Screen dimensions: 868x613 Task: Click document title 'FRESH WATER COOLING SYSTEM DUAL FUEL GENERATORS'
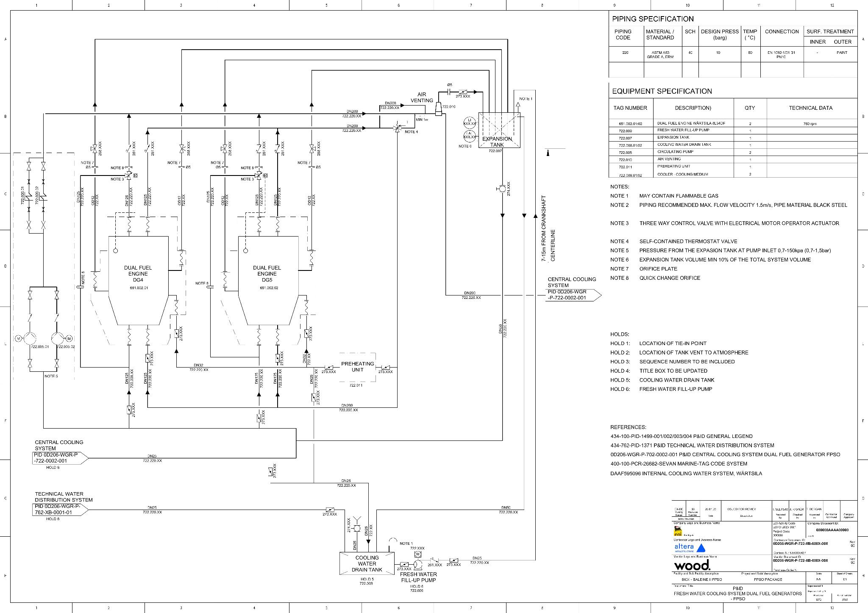[737, 593]
